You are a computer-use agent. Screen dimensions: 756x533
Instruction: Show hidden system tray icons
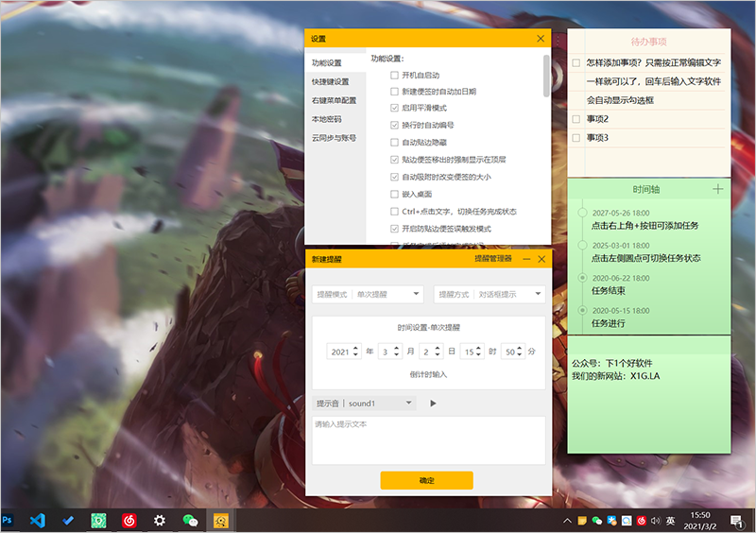pyautogui.click(x=567, y=521)
